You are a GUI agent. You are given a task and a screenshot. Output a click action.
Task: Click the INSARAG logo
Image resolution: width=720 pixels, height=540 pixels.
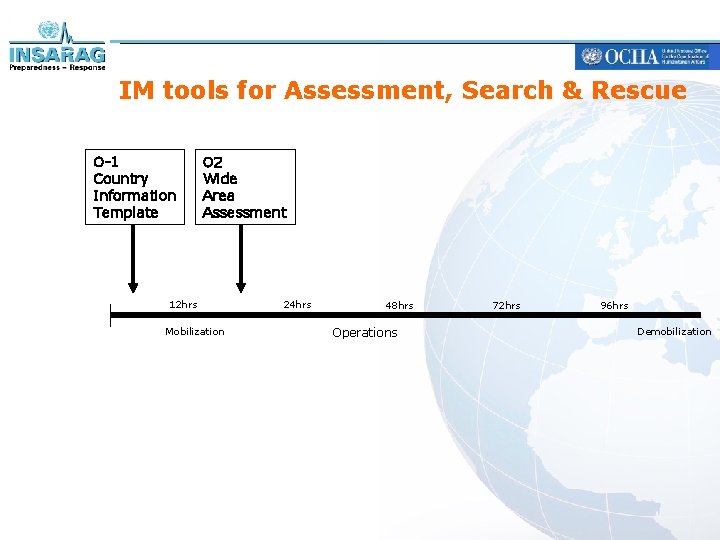57,46
